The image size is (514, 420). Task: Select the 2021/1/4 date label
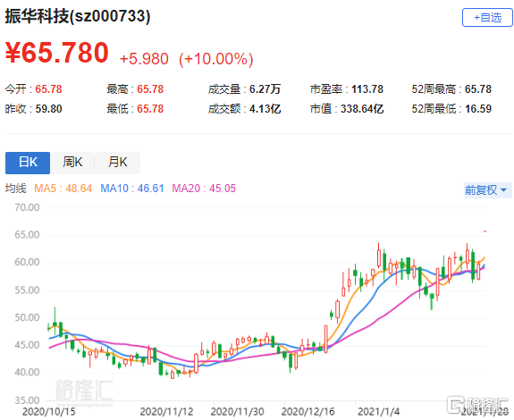coord(379,412)
